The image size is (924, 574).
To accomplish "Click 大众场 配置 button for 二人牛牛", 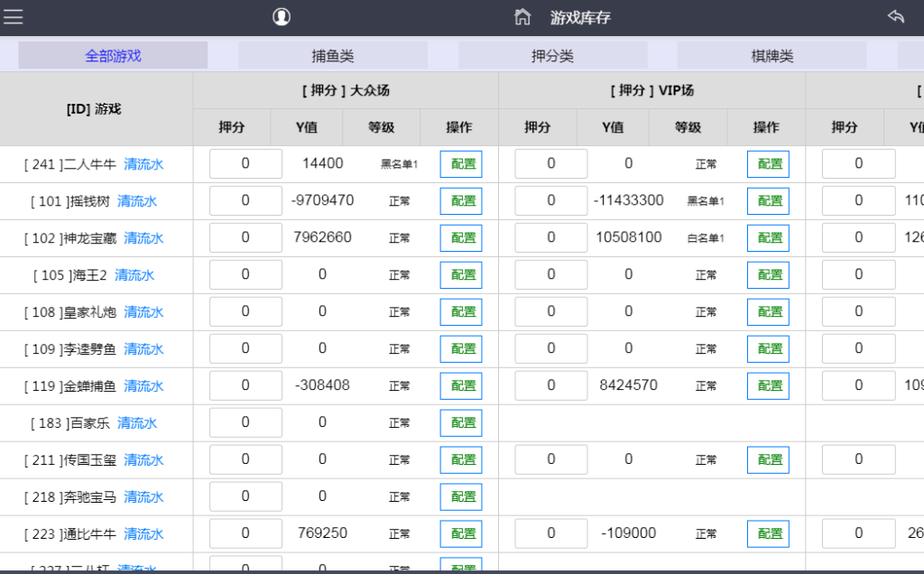I will (x=461, y=164).
